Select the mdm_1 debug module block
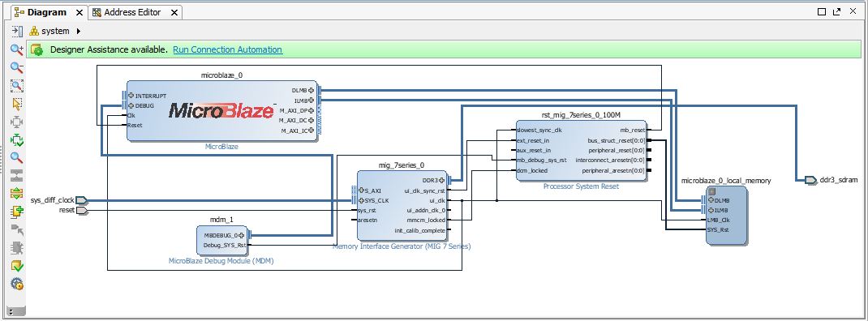 (x=221, y=240)
